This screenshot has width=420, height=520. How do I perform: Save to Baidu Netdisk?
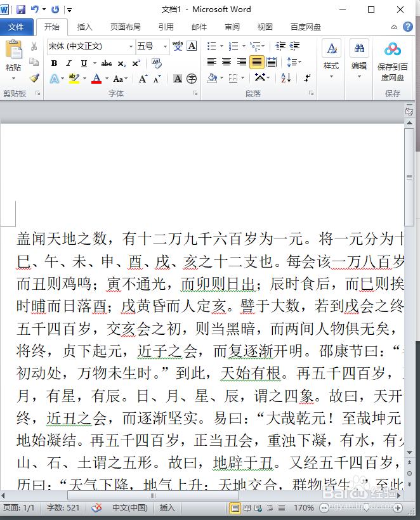393,62
